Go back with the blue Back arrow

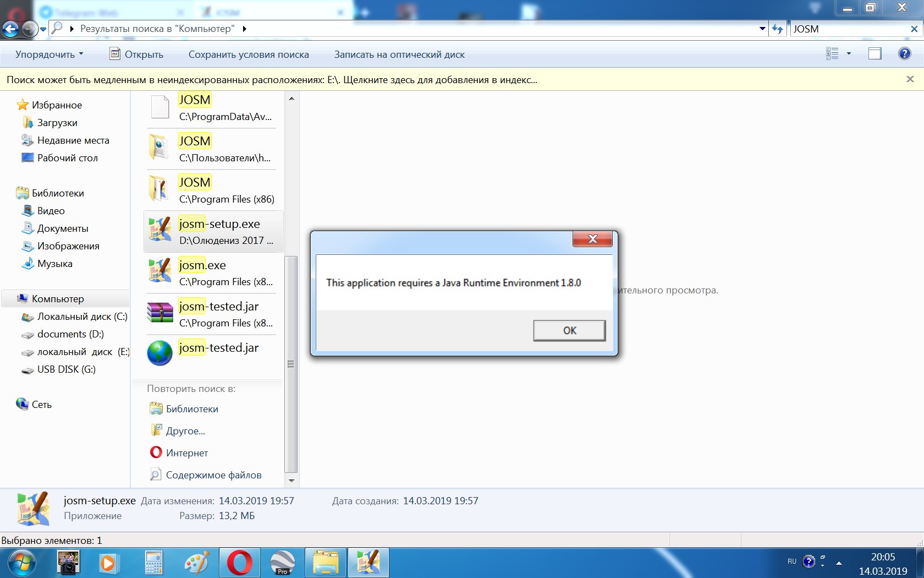click(10, 29)
